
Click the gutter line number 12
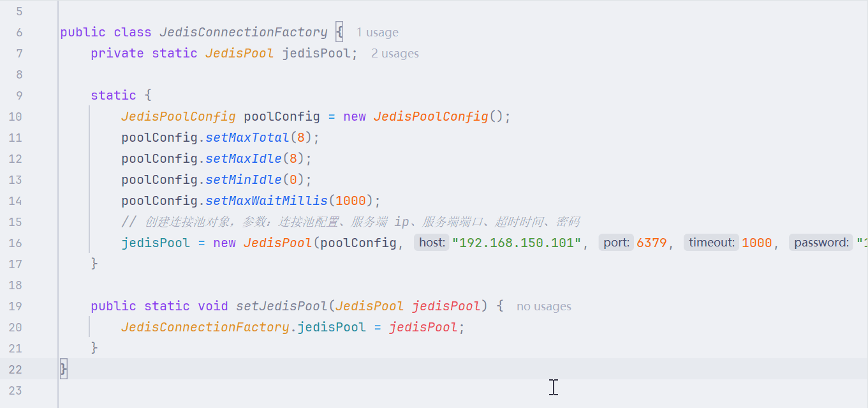point(15,159)
